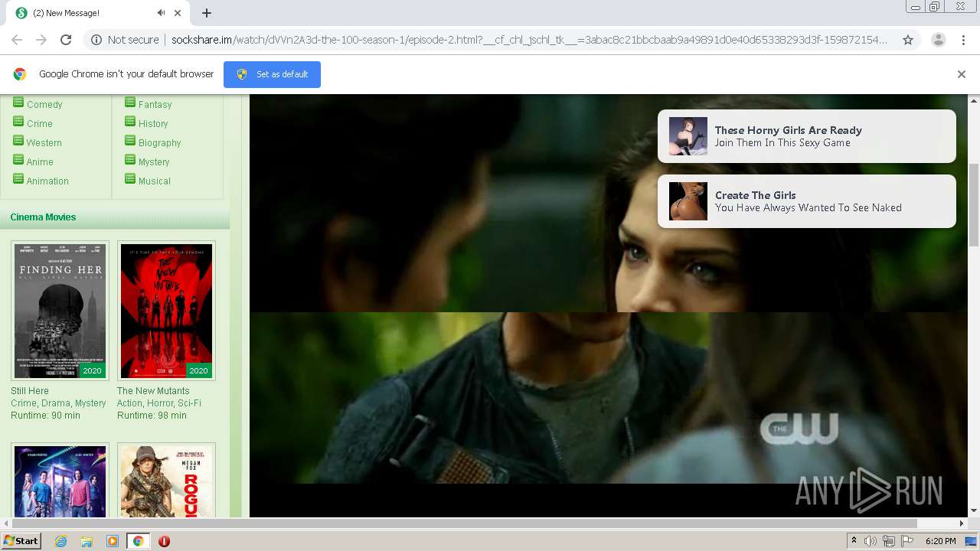Viewport: 980px width, 551px height.
Task: Open the Create The Girls notification
Action: [807, 201]
